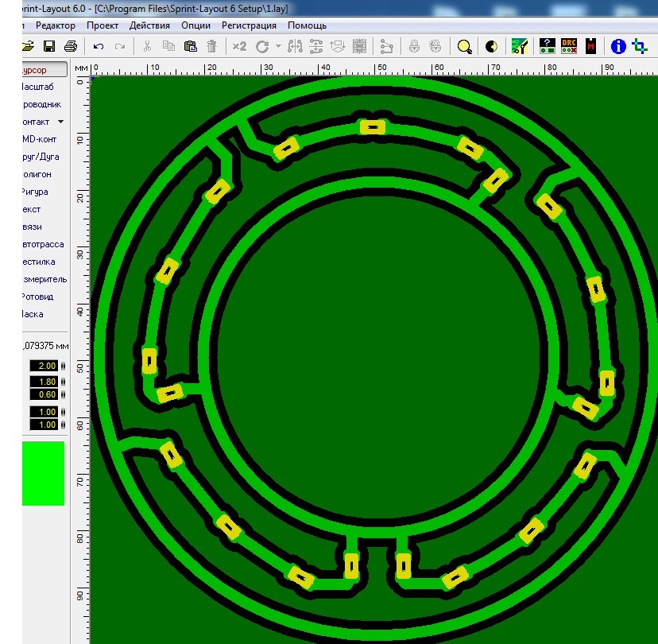Open the macro library with the red M icon
This screenshot has width=658, height=644.
(x=591, y=46)
